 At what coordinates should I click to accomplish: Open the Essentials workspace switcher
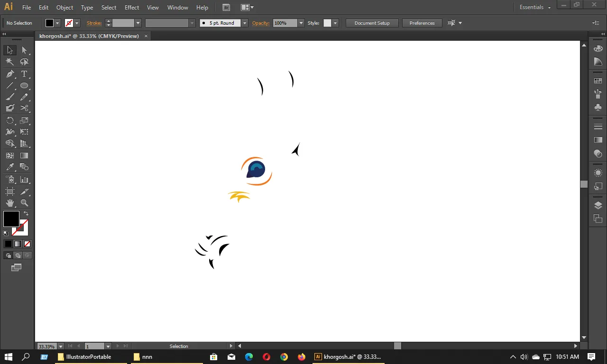[535, 7]
